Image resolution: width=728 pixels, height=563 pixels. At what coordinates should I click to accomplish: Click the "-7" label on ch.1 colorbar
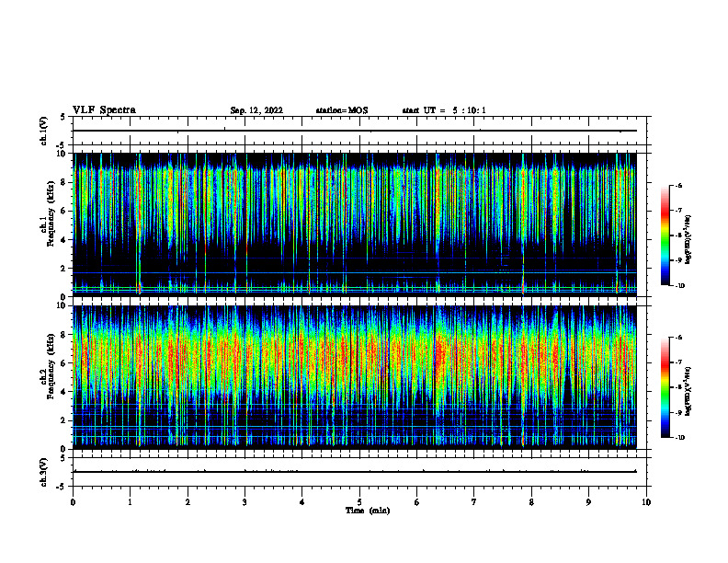(678, 211)
